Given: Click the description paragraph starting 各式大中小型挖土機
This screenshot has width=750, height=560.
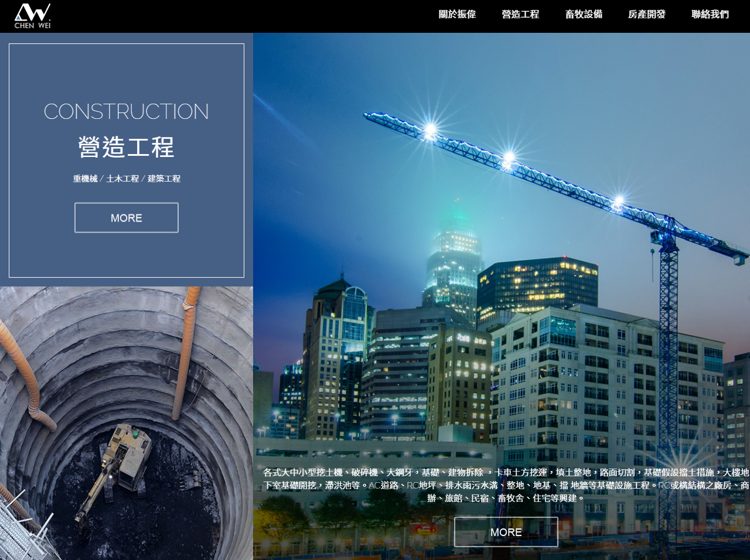Looking at the screenshot, I should pos(506,485).
